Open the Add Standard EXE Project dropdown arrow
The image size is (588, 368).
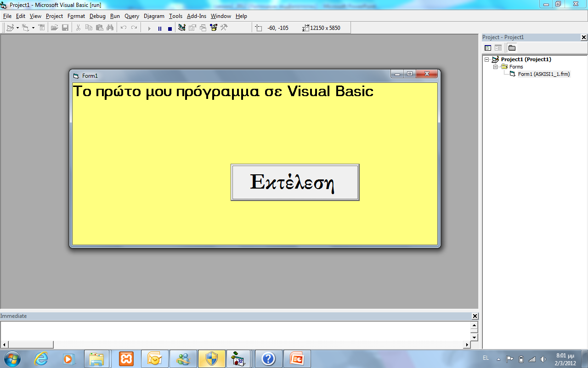tap(17, 28)
